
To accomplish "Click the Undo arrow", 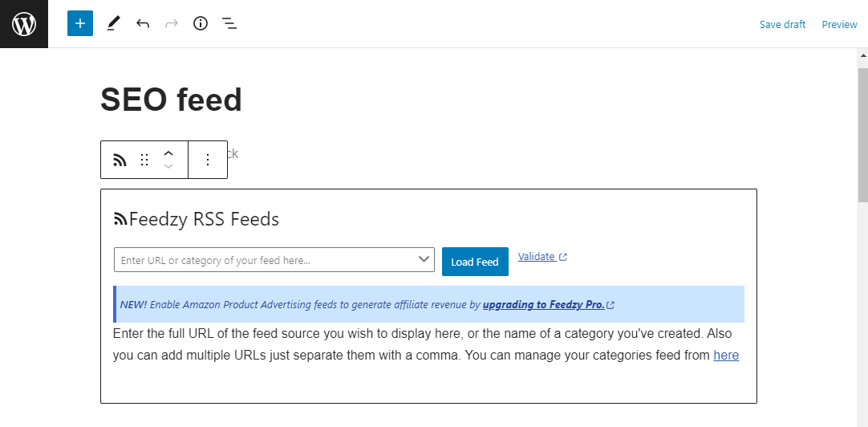I will pyautogui.click(x=143, y=24).
